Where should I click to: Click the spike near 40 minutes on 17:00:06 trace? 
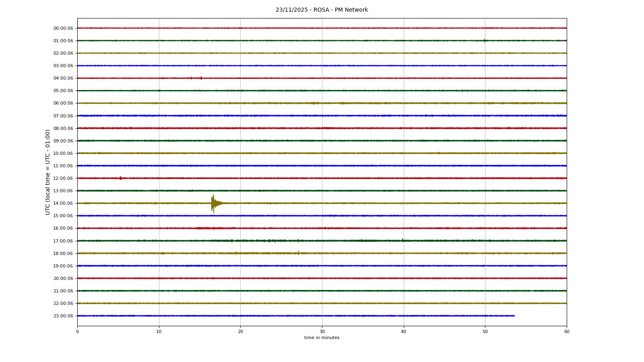tap(402, 240)
